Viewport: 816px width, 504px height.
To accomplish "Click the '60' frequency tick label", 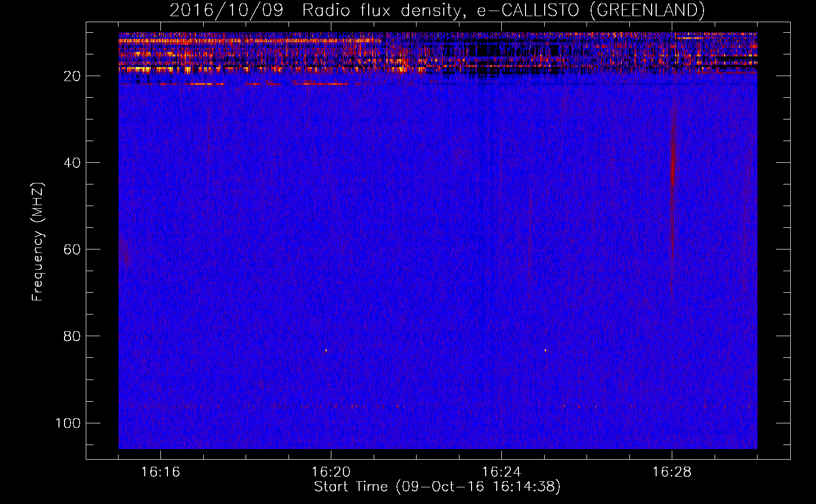I will (x=72, y=249).
